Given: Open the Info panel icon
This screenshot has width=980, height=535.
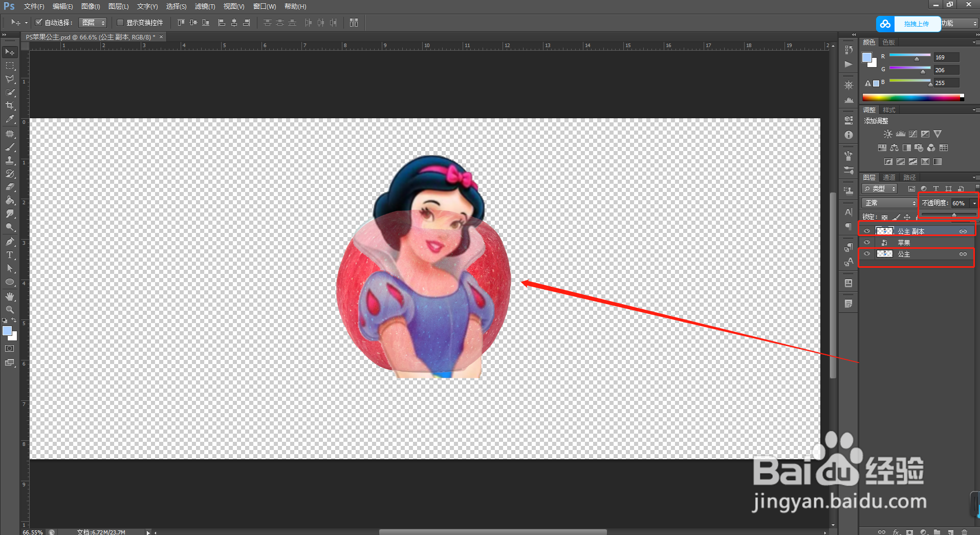Looking at the screenshot, I should (x=848, y=135).
